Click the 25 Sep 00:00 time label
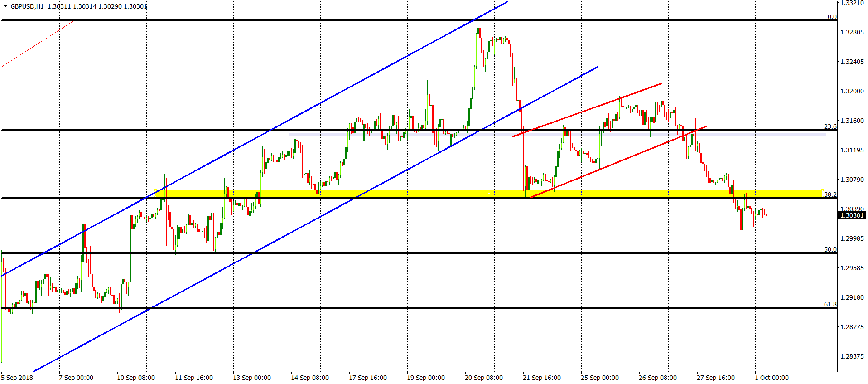The width and height of the screenshot is (868, 384). point(600,378)
